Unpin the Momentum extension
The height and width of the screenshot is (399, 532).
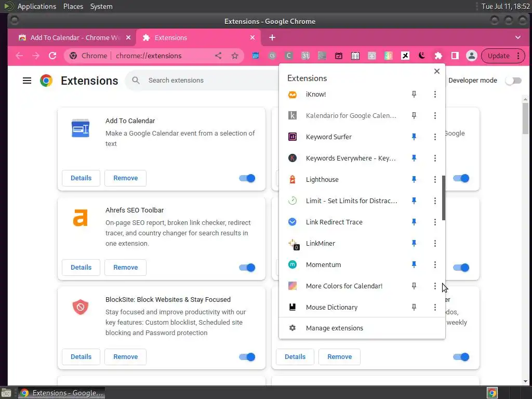(x=414, y=264)
